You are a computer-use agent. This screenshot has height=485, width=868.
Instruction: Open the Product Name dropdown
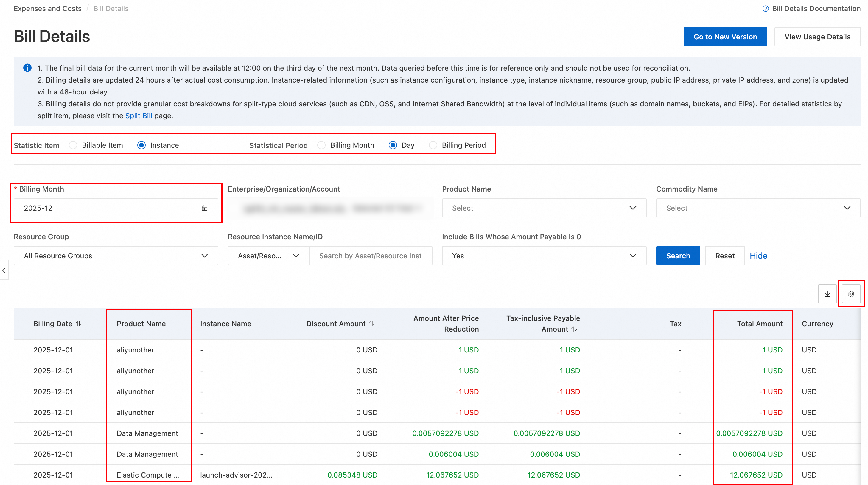(544, 208)
